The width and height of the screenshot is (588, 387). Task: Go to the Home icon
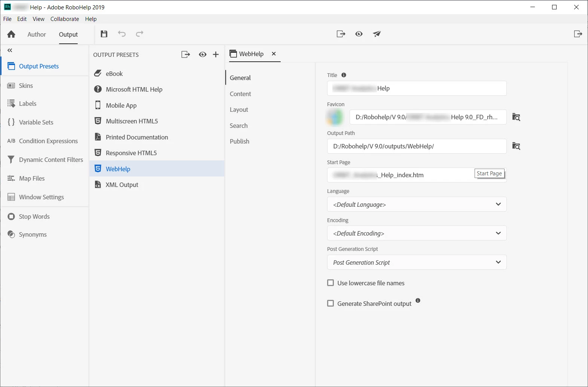[11, 34]
